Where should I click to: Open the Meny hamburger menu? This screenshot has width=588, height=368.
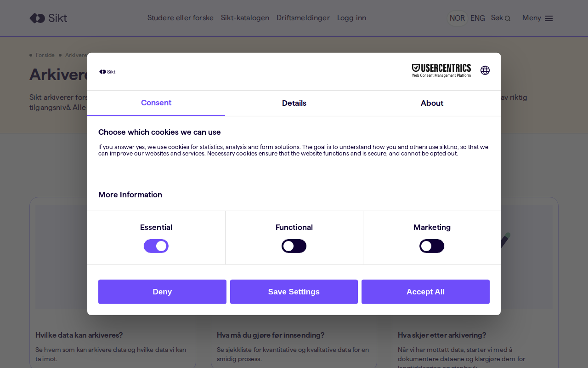pos(537,18)
